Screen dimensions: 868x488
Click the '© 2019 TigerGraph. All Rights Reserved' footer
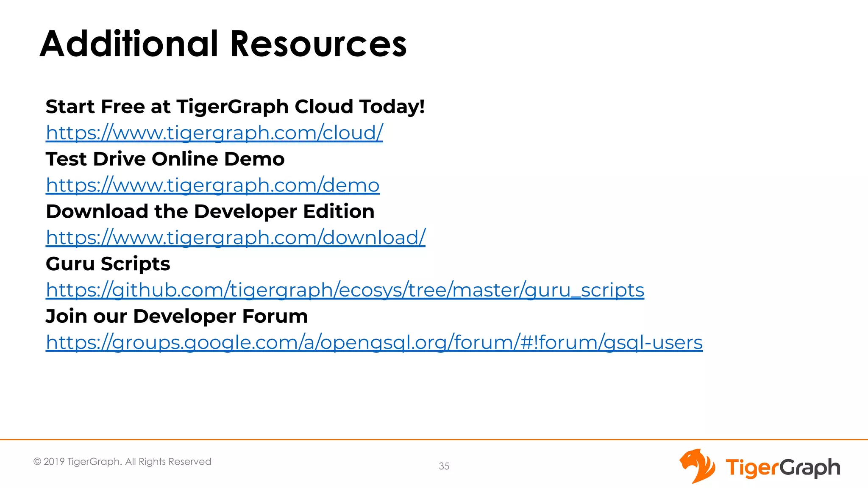point(122,462)
